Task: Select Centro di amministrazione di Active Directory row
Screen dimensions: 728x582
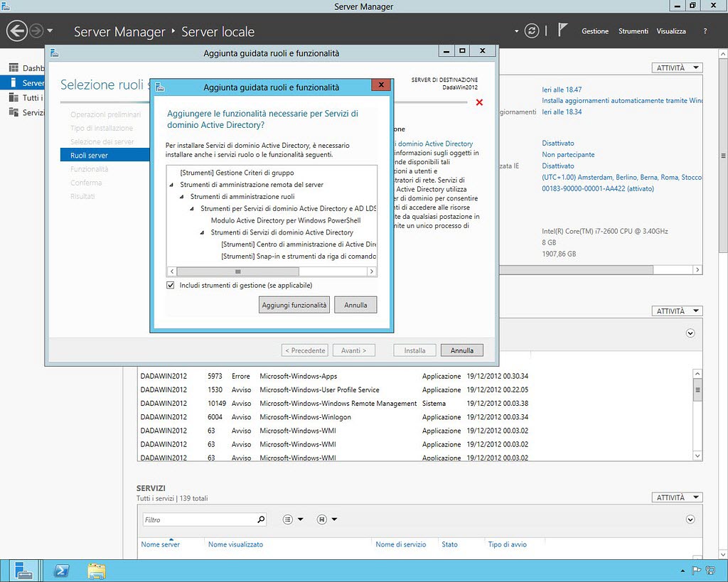Action: 299,244
